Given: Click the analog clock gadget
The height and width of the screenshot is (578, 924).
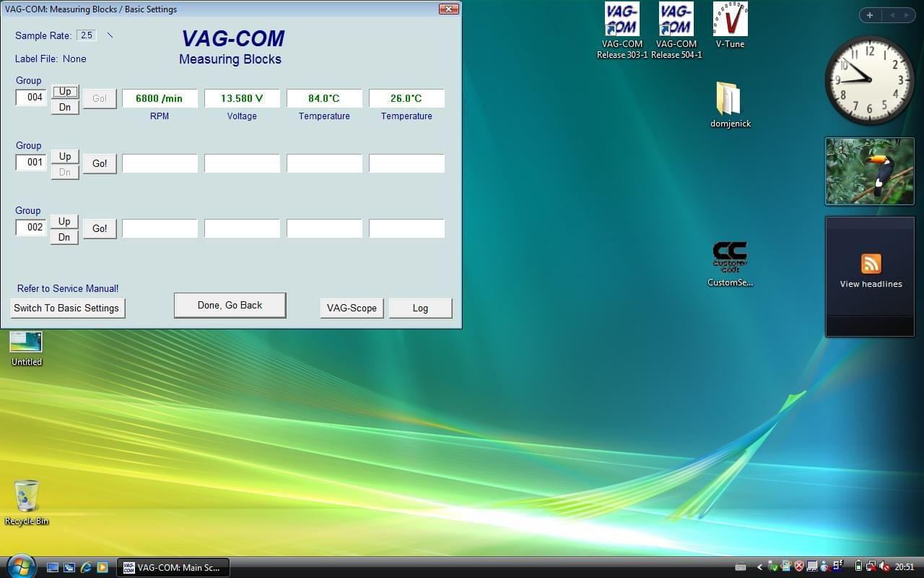Looking at the screenshot, I should tap(870, 80).
